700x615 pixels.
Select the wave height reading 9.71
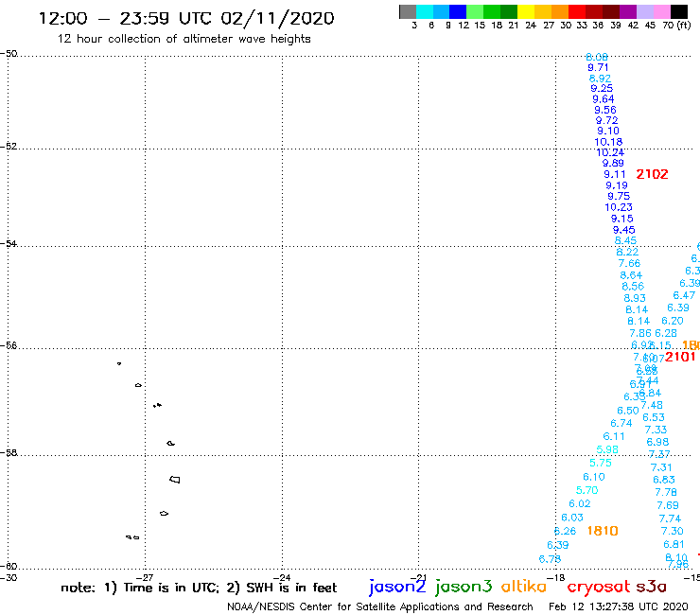click(598, 67)
